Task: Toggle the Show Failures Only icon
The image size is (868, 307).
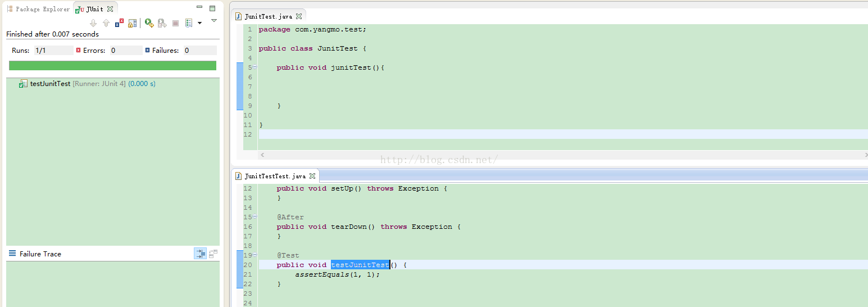Action: (120, 23)
